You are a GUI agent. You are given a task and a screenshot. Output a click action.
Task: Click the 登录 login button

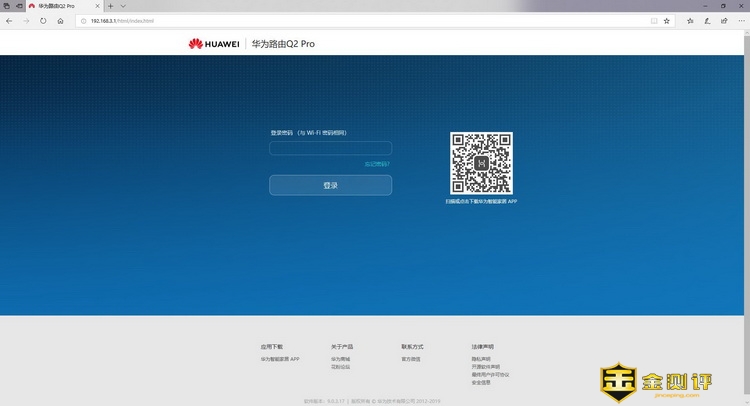point(331,185)
